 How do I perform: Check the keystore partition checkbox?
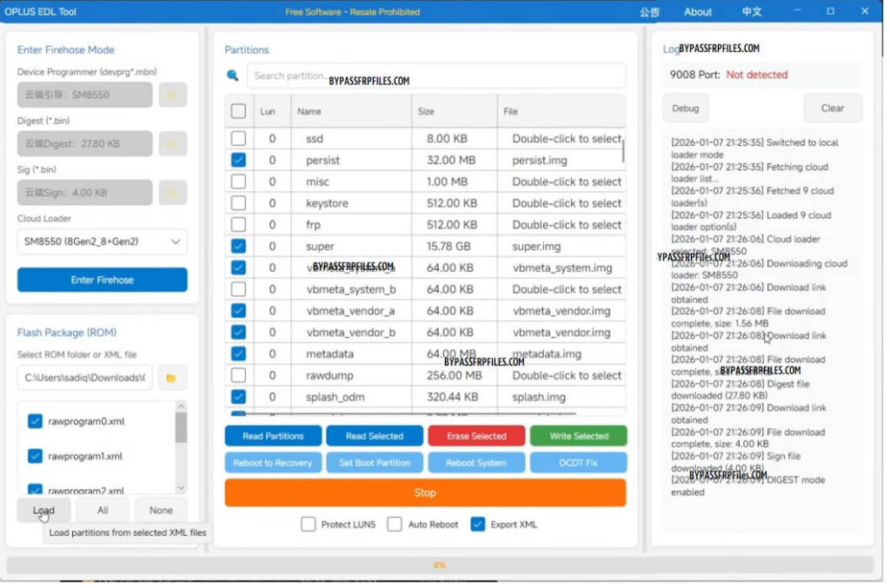pos(238,203)
